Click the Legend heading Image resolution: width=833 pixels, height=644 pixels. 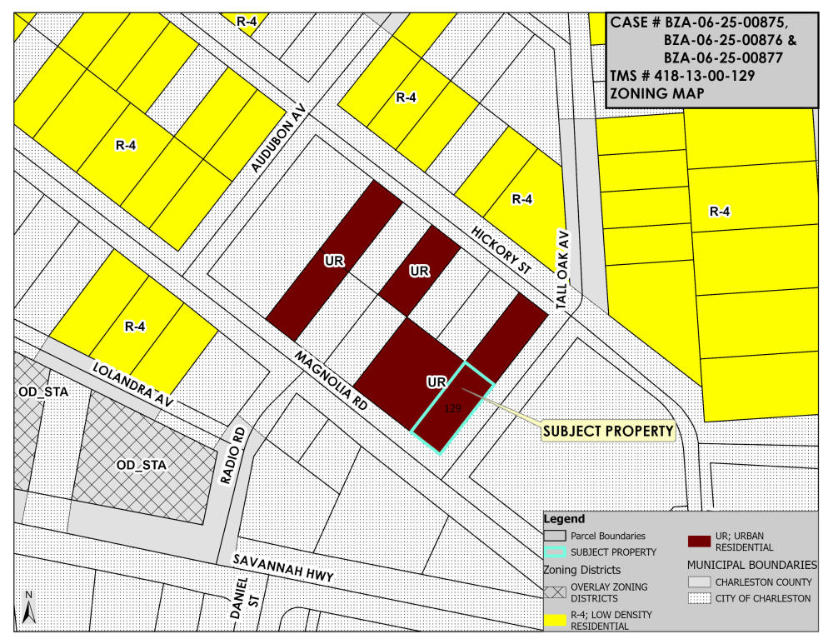(x=564, y=519)
